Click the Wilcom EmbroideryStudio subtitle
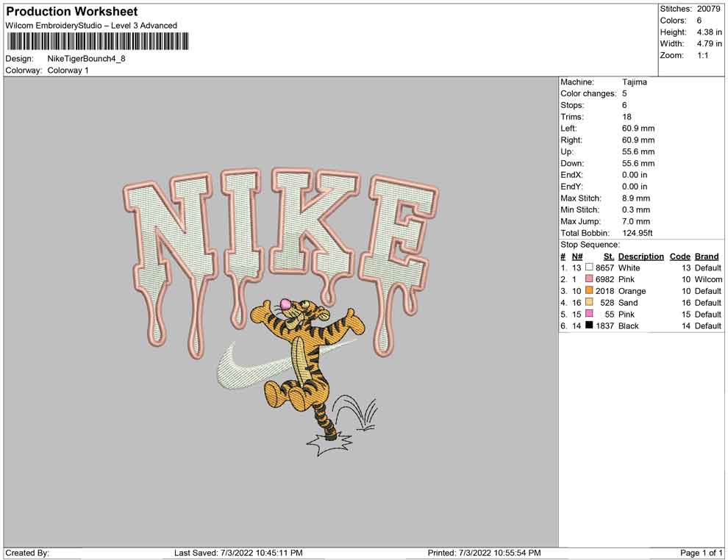The width and height of the screenshot is (728, 560). pyautogui.click(x=91, y=26)
